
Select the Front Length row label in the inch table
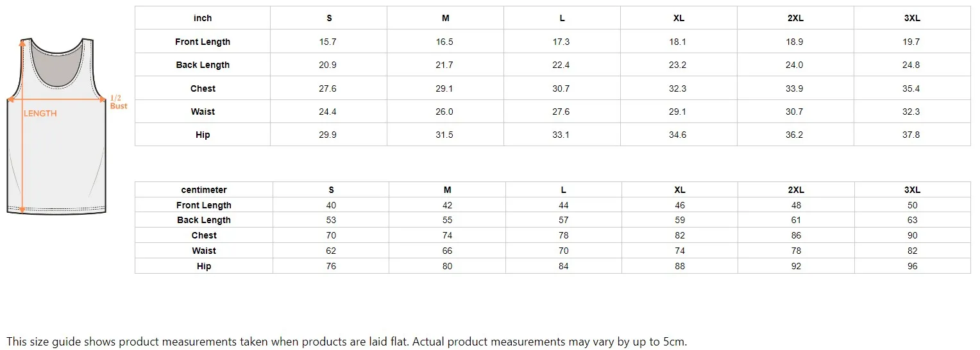[x=203, y=42]
